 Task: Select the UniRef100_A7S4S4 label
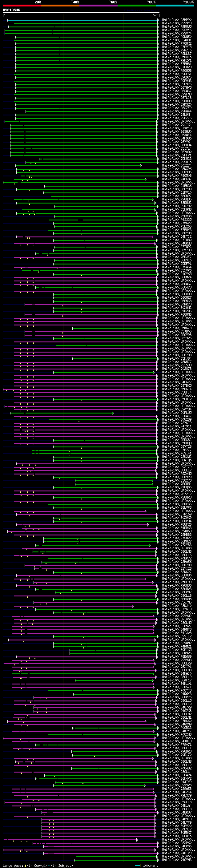tap(177, 267)
